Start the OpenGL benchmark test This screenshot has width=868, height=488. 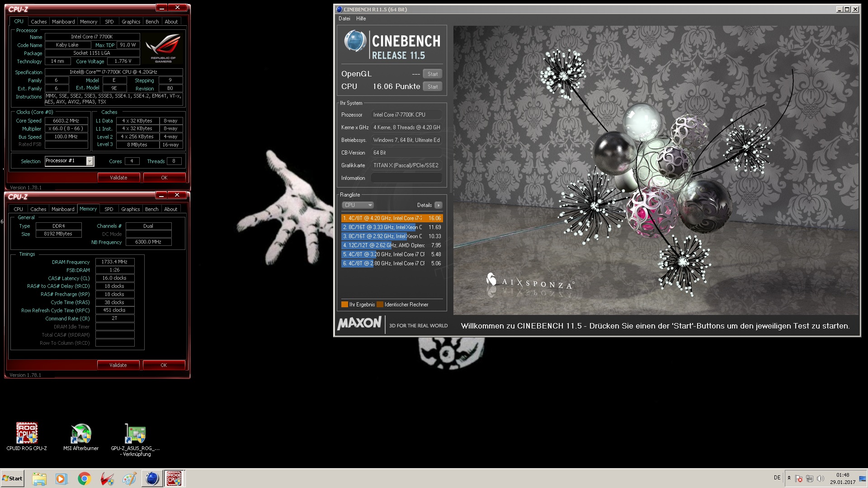[433, 74]
